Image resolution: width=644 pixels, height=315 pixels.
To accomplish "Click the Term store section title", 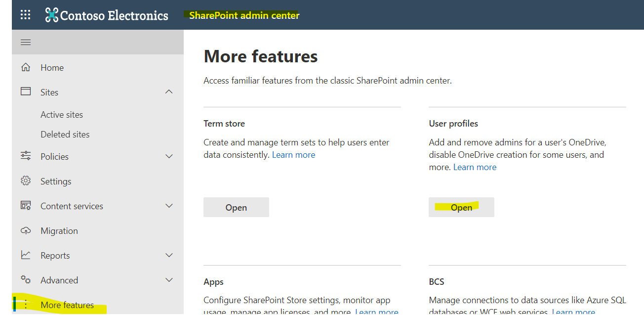I will 224,124.
